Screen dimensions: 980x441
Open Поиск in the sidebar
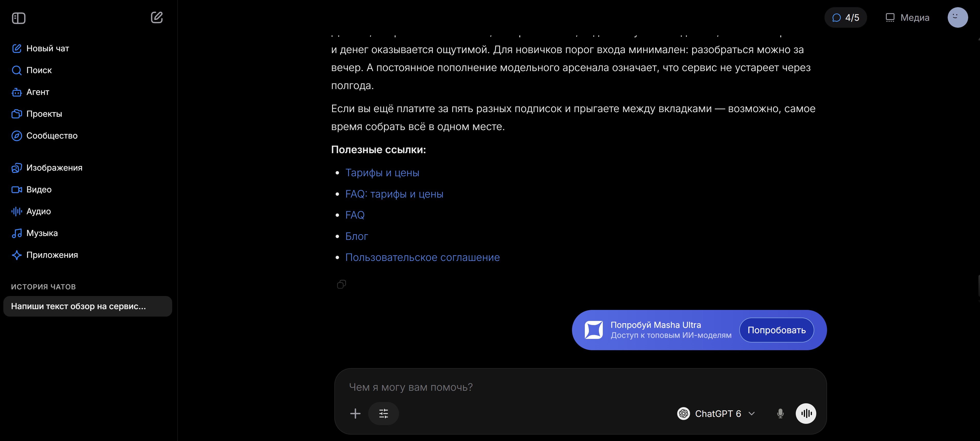[32, 70]
